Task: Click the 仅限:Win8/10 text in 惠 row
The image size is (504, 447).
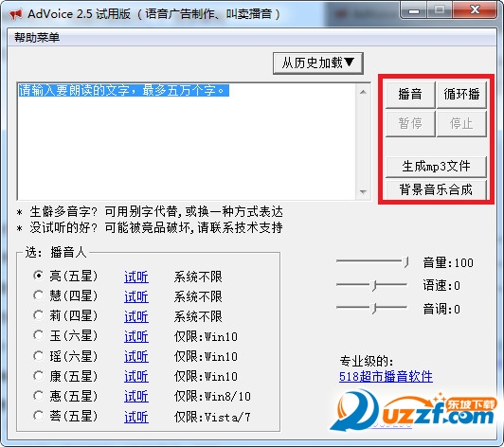Action: coord(212,397)
